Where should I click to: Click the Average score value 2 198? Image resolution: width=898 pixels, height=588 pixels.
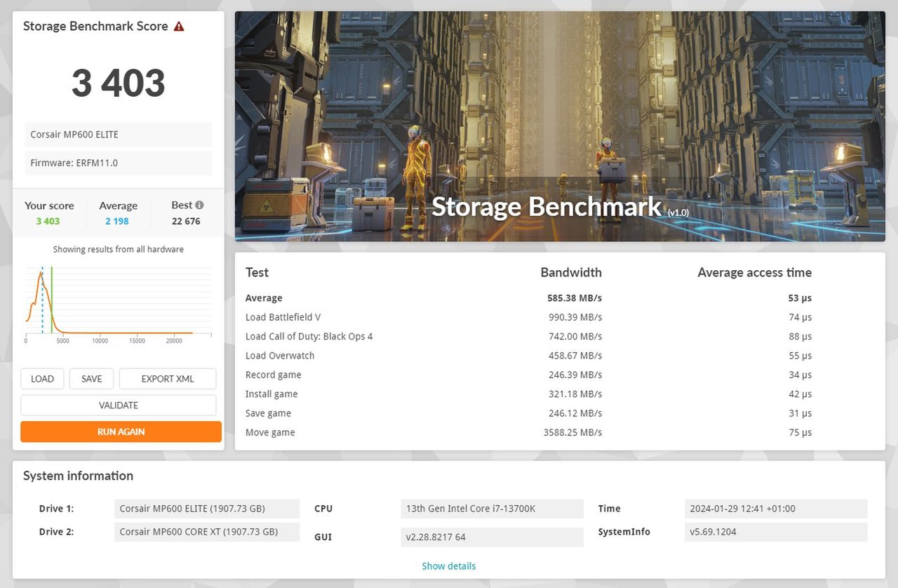pos(117,221)
